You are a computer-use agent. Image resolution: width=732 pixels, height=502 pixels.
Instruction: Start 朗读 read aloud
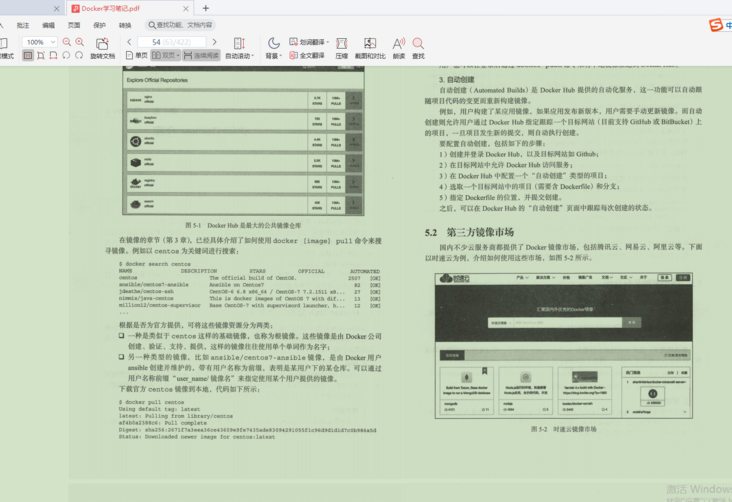point(399,48)
